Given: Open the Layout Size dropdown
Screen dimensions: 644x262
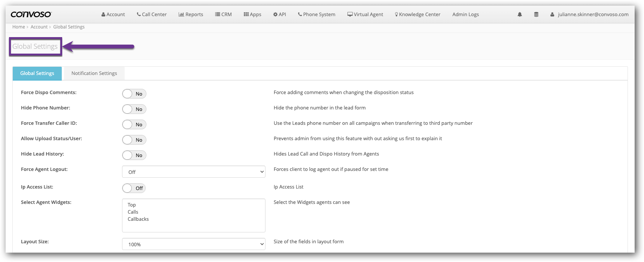Looking at the screenshot, I should pos(194,244).
